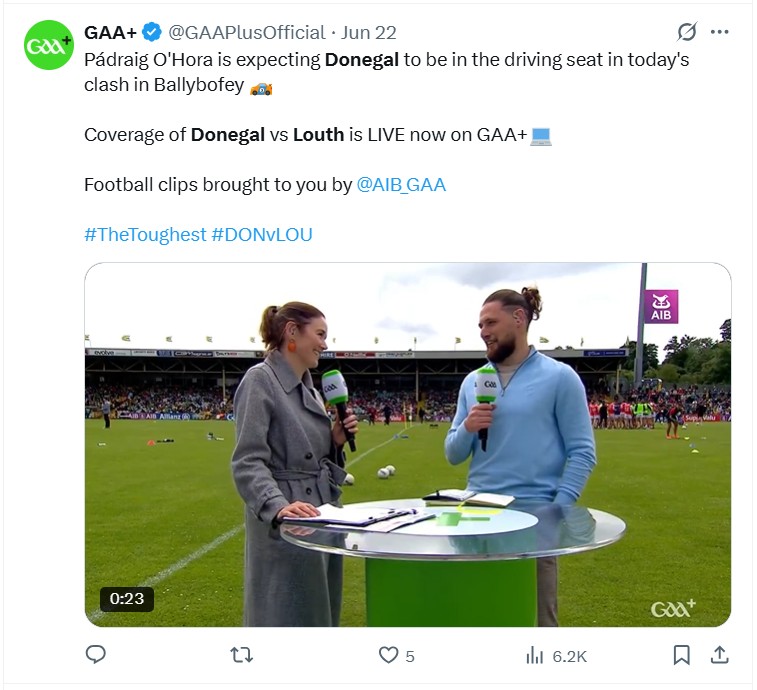Image resolution: width=757 pixels, height=690 pixels.
Task: Reply to the tweet via comment icon
Action: (x=96, y=655)
